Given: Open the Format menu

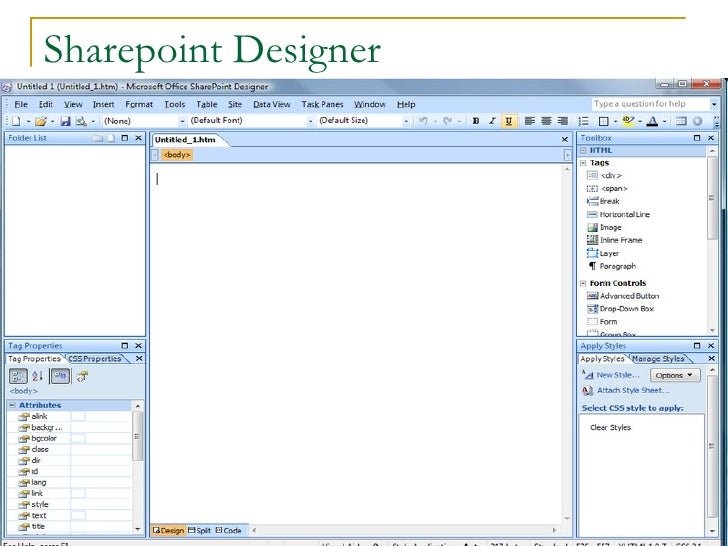Looking at the screenshot, I should pos(139,104).
